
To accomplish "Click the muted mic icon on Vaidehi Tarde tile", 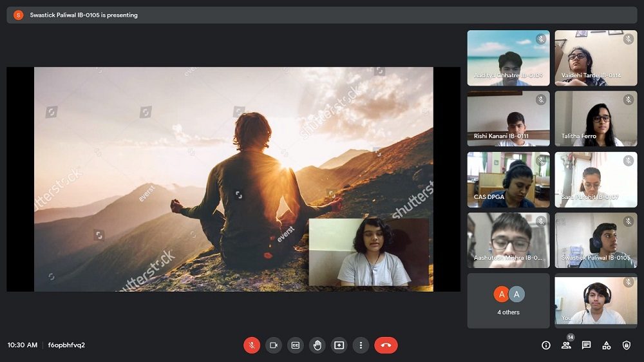I will pos(629,39).
